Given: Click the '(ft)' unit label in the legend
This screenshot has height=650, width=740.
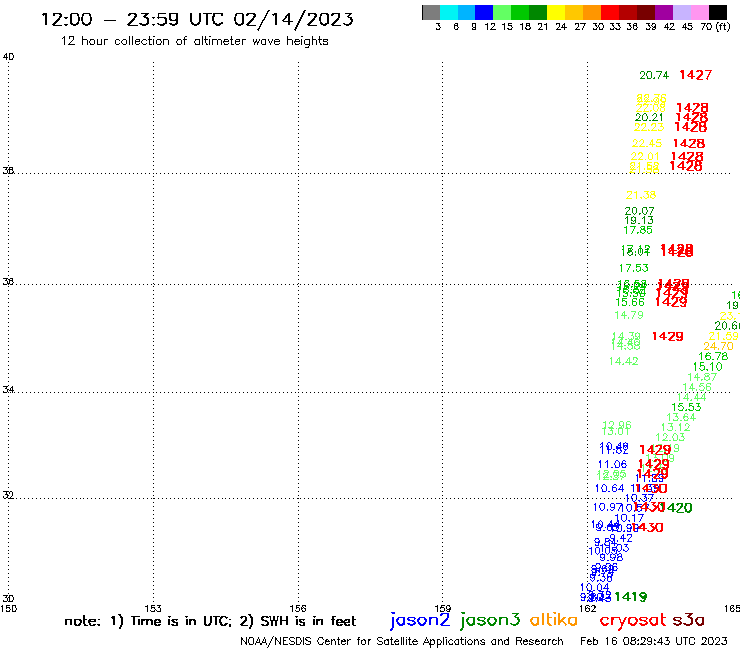Looking at the screenshot, I should click(723, 26).
